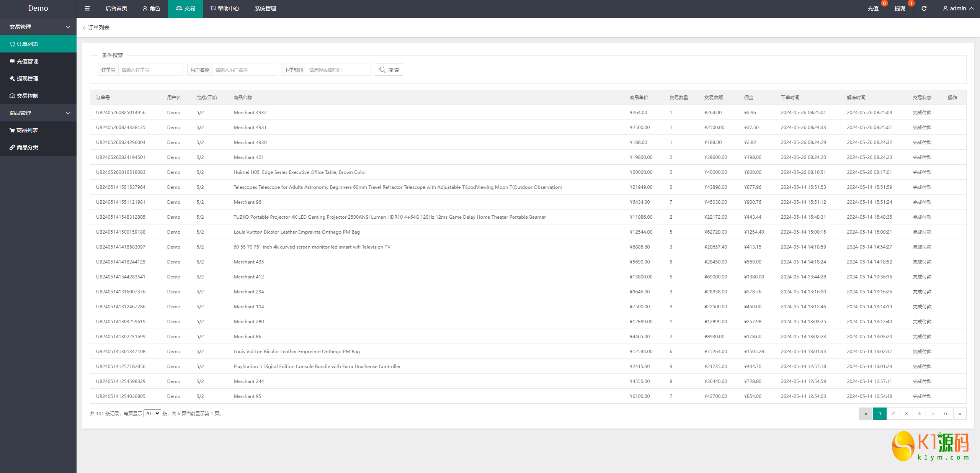This screenshot has width=980, height=473.
Task: Click order time 2024-05-14 15:00:15
Action: 803,232
